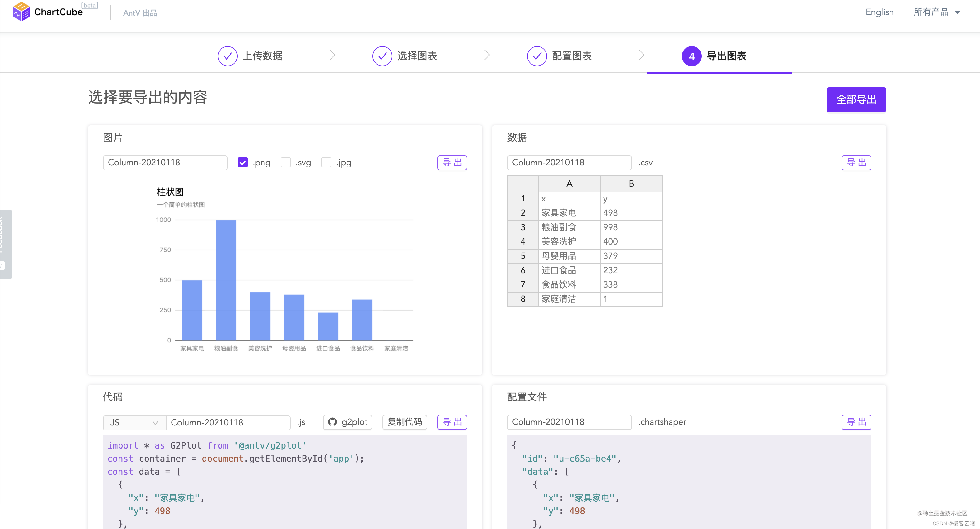Enable the .svg format checkbox
Viewport: 980px width, 529px height.
point(285,163)
